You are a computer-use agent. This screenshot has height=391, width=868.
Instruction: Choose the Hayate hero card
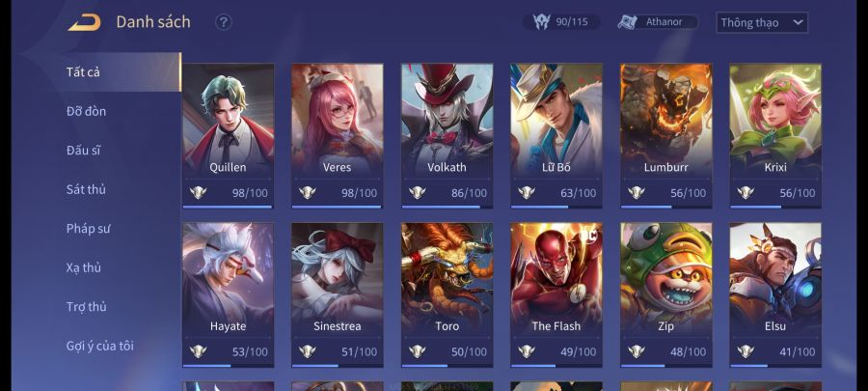click(x=228, y=294)
